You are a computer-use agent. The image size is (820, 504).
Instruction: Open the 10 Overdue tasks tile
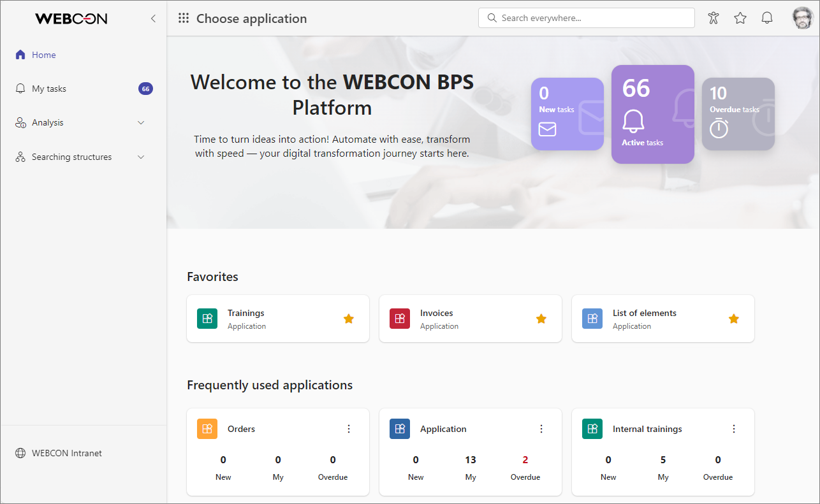[x=738, y=114]
